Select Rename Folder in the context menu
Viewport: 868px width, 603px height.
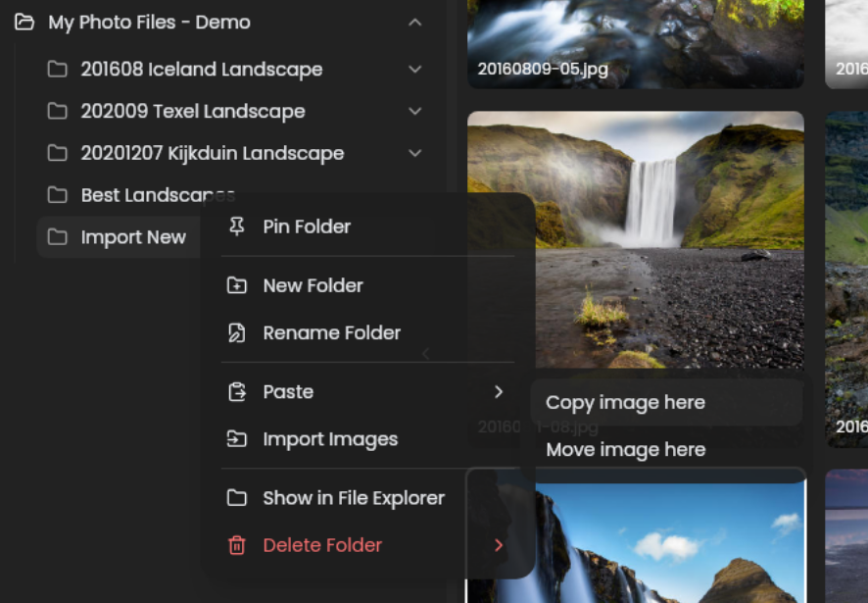pos(331,333)
